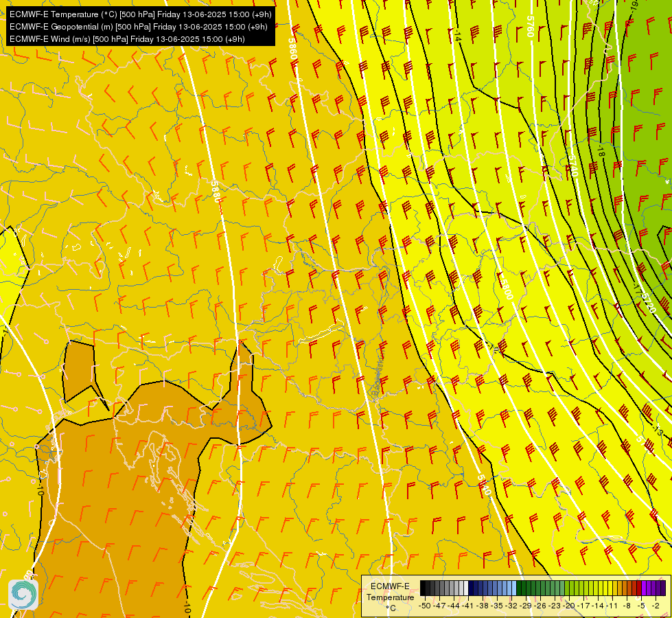Click the -47 value on the legend scale

tap(439, 606)
